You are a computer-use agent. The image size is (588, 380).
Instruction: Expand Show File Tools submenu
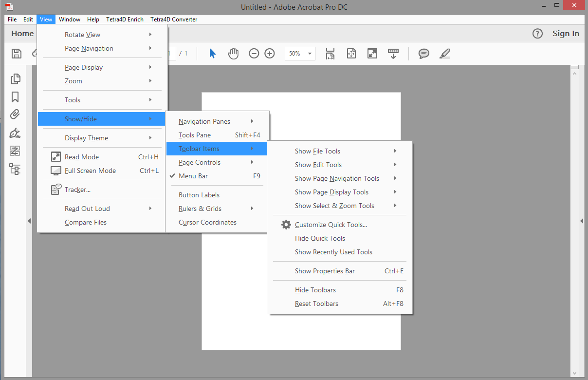tap(340, 151)
